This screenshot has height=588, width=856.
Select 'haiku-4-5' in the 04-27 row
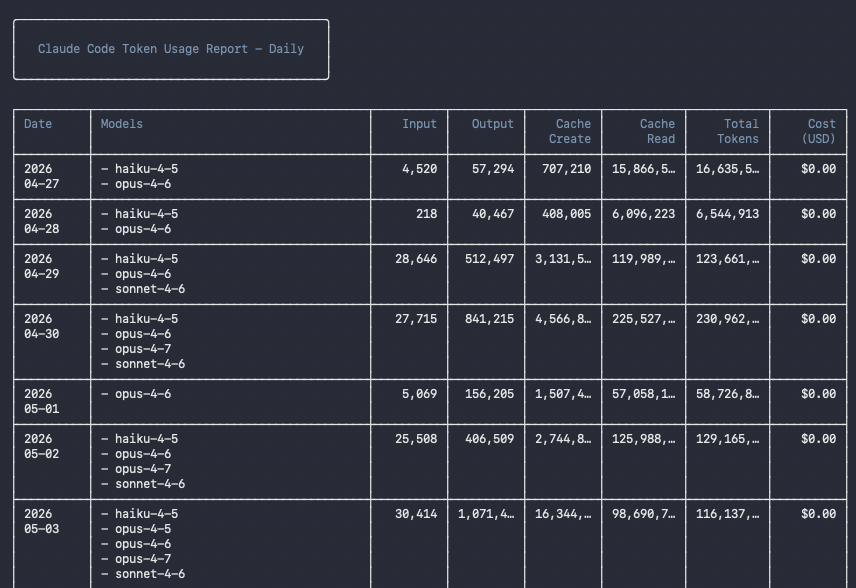(146, 169)
